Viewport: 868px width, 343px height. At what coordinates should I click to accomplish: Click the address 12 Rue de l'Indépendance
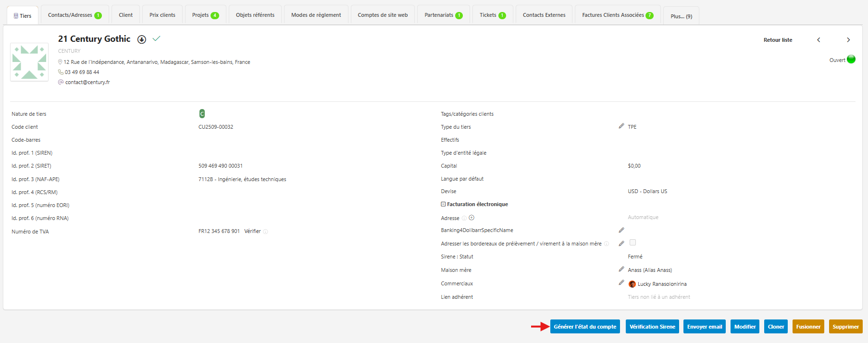157,62
